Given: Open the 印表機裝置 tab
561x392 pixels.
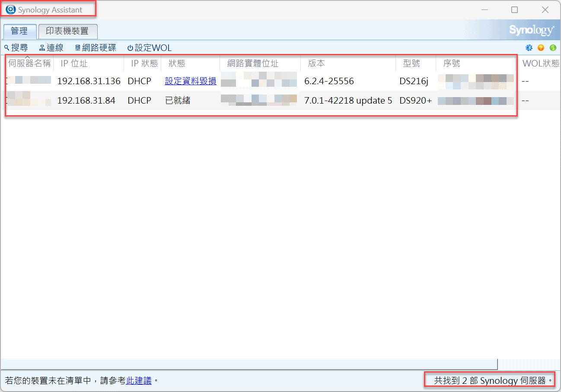Looking at the screenshot, I should click(x=67, y=31).
